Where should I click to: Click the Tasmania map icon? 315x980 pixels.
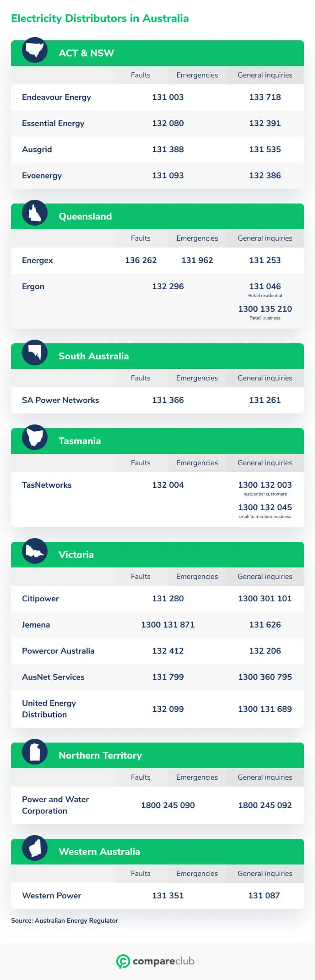[35, 438]
